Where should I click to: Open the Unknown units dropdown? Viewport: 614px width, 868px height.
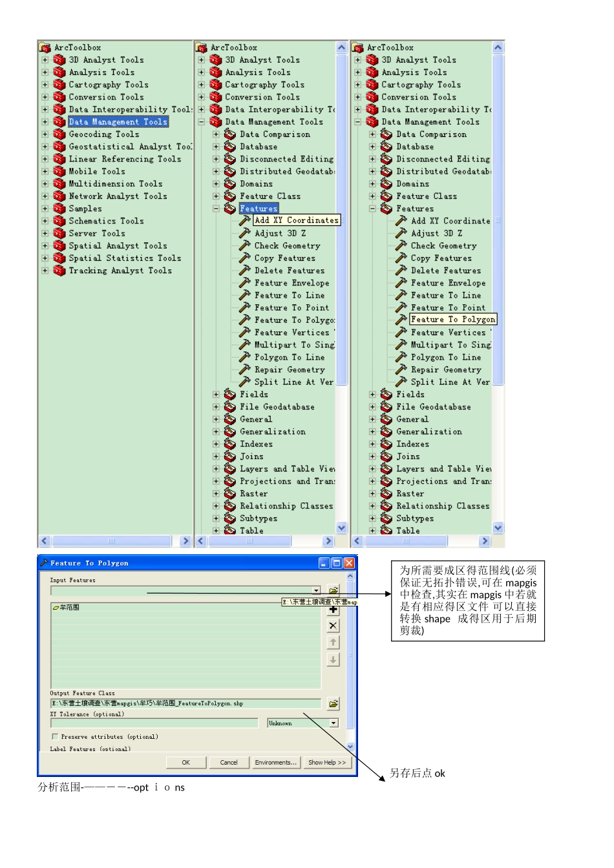(x=333, y=723)
